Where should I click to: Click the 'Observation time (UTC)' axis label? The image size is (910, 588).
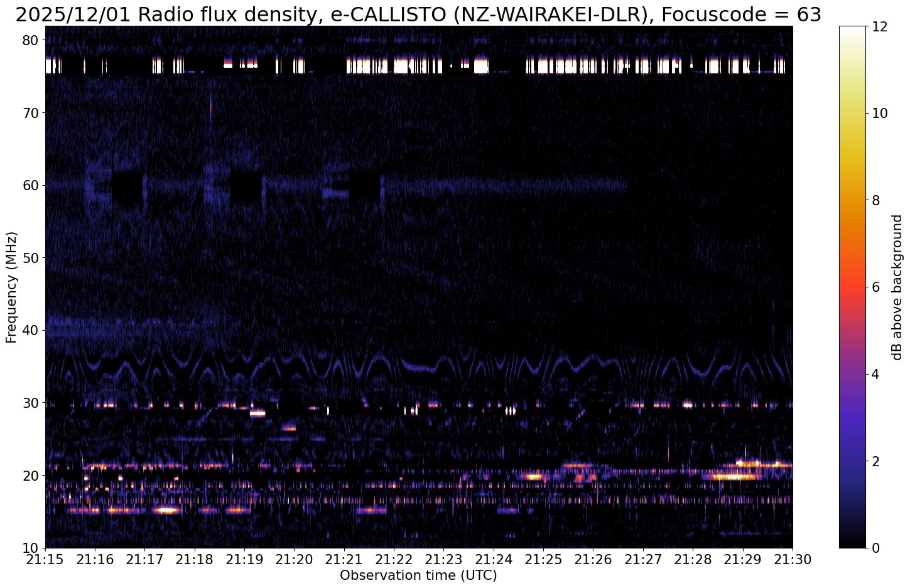click(x=418, y=575)
